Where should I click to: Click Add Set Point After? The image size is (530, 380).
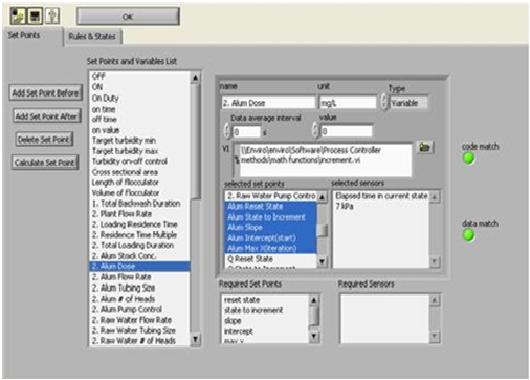click(46, 116)
